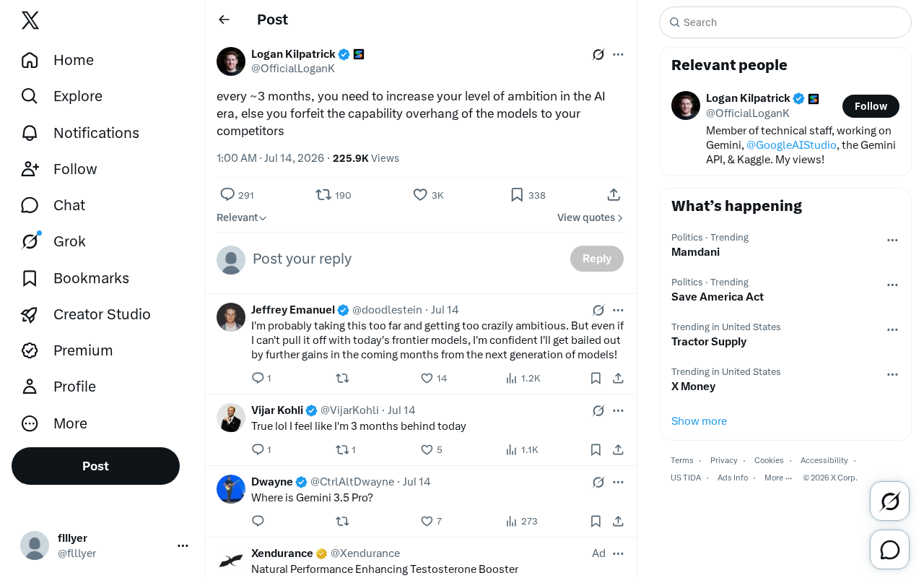Viewport: 924px width, 578px height.
Task: Go back using the arrow icon
Action: [224, 20]
